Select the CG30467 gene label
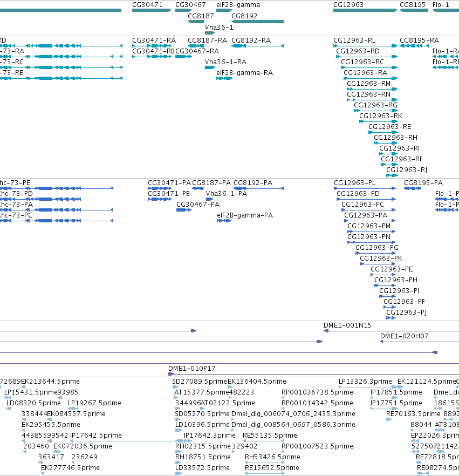The height and width of the screenshot is (476, 459). (x=190, y=5)
